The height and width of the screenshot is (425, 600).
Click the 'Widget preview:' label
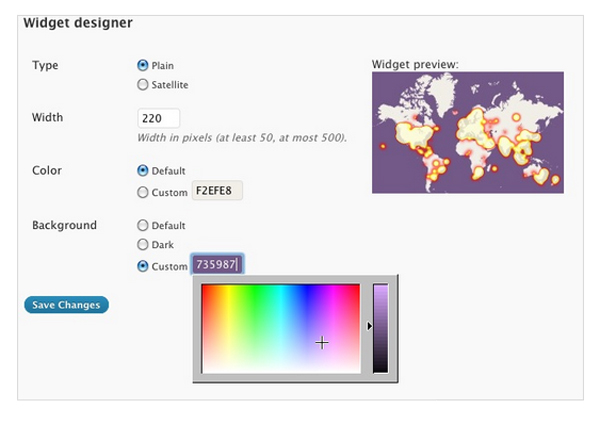coord(415,64)
